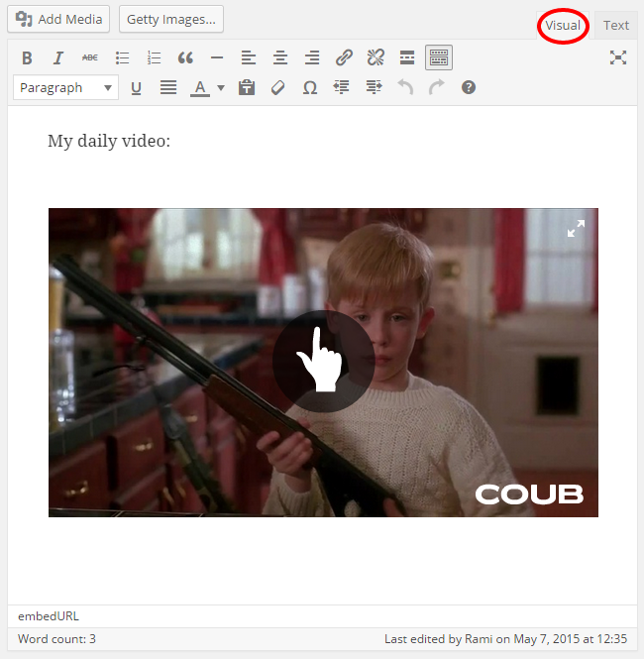The height and width of the screenshot is (659, 644).
Task: Toggle the toolbar kitchen sink button
Action: click(439, 57)
